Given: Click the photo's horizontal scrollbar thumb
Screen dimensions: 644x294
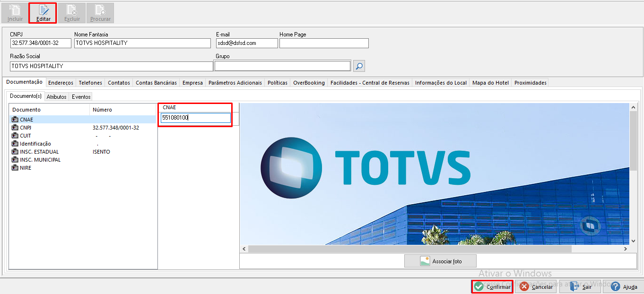Looking at the screenshot, I should coord(409,249).
